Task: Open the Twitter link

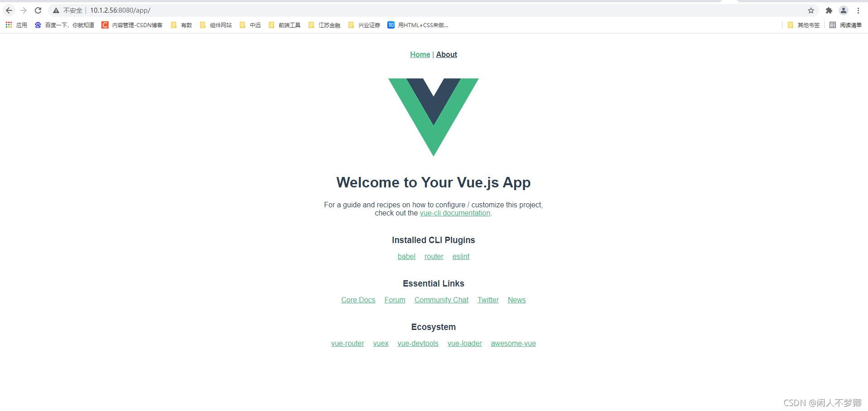Action: click(x=488, y=300)
